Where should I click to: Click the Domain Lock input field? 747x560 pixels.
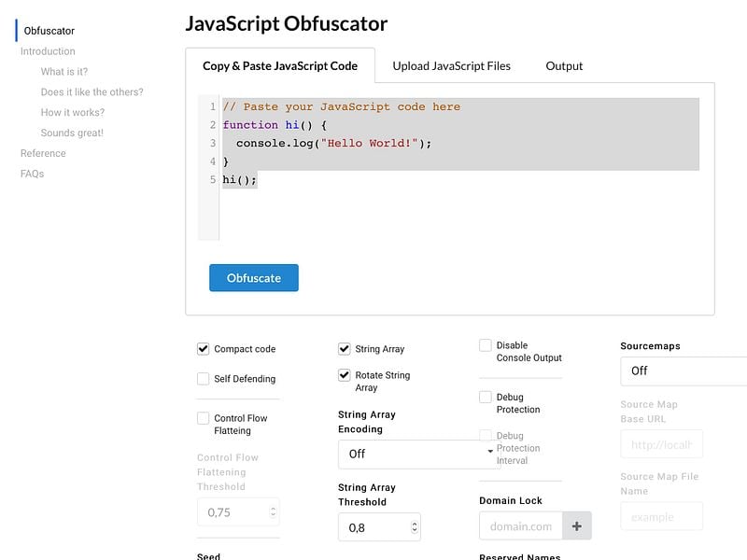point(521,526)
